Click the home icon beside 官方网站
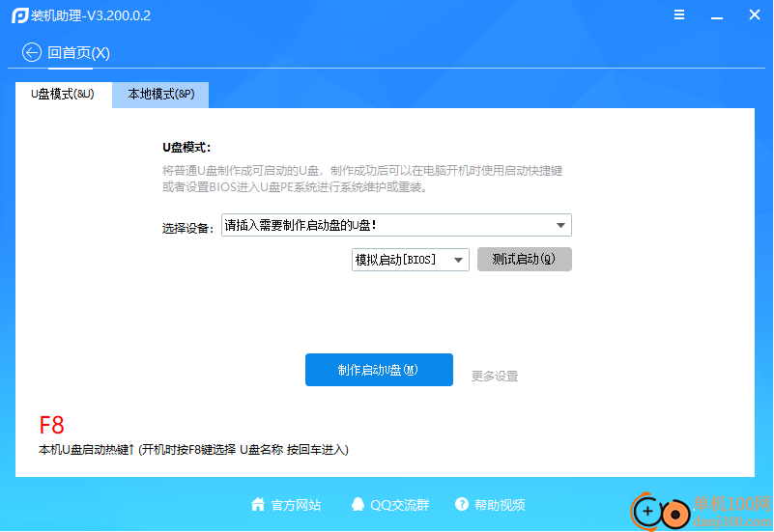This screenshot has height=532, width=774. 258,504
